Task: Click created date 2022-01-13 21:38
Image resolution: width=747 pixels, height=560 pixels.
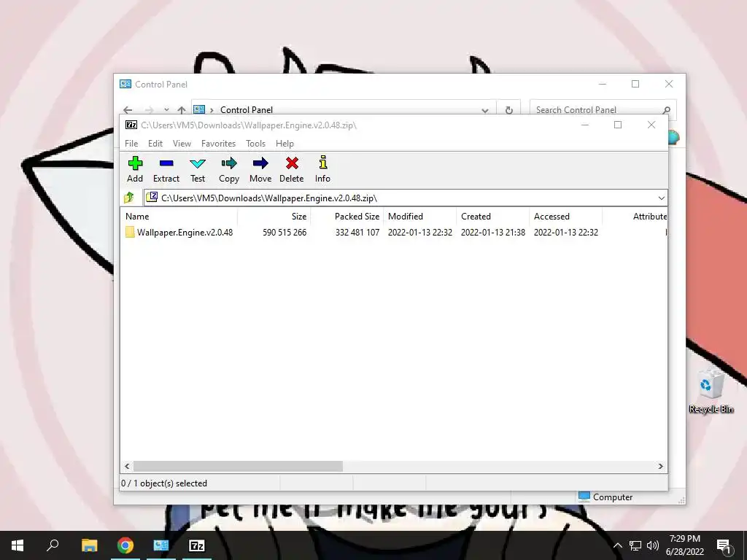Action: pyautogui.click(x=493, y=233)
